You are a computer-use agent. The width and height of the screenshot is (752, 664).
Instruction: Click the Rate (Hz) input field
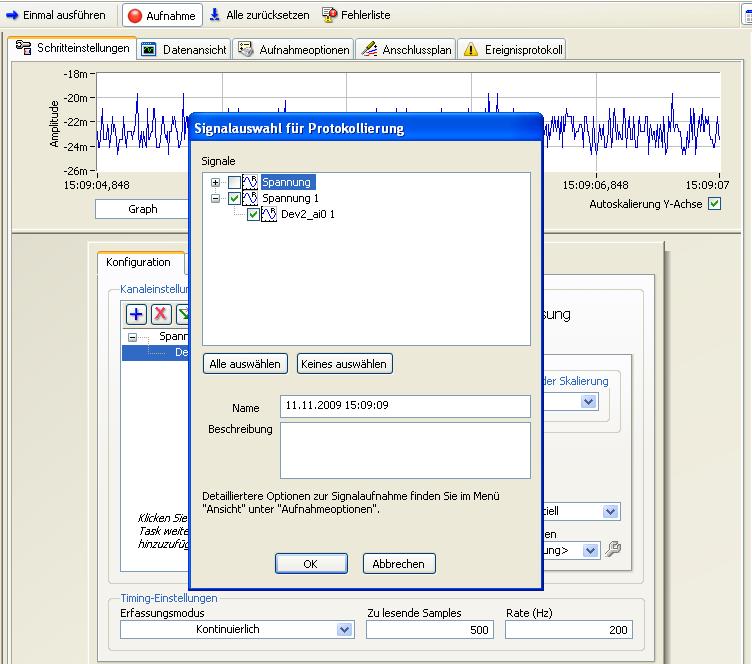[568, 630]
